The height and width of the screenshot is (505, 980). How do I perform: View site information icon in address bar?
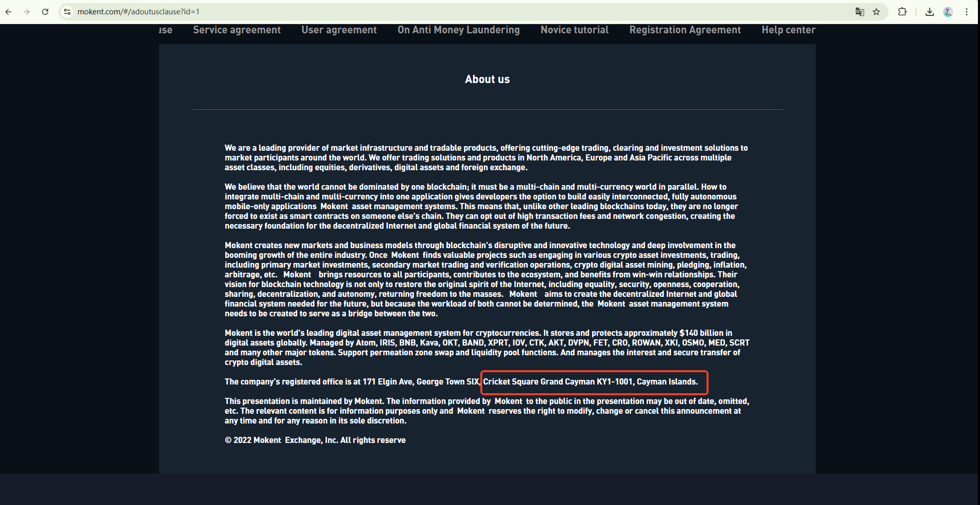67,12
